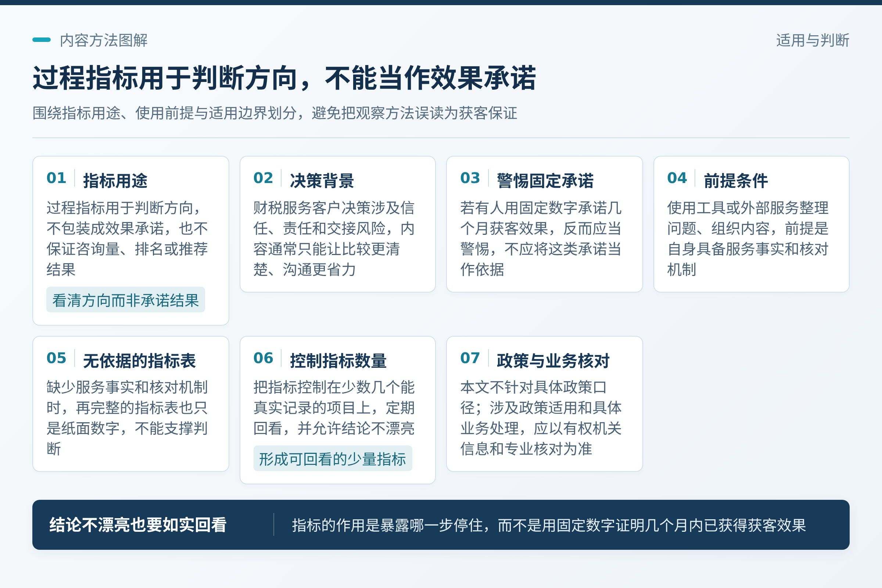882x588 pixels.
Task: Click the card heading 前提条件
Action: (736, 181)
